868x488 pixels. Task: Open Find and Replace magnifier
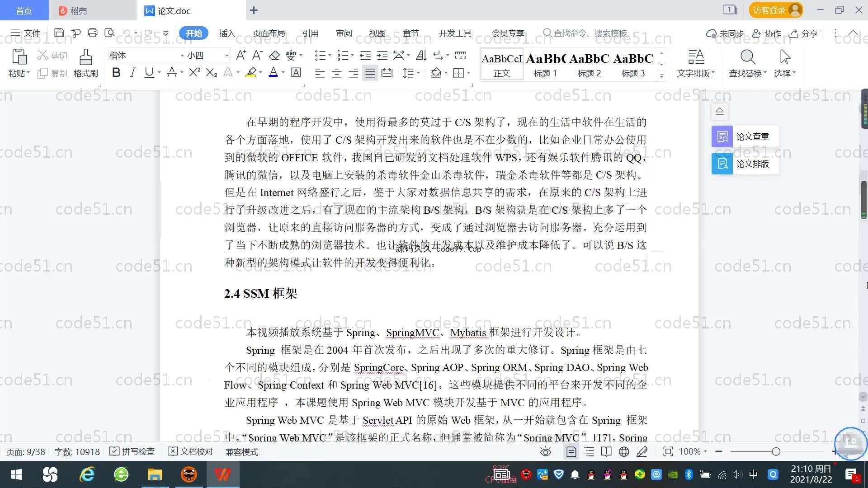pyautogui.click(x=748, y=57)
